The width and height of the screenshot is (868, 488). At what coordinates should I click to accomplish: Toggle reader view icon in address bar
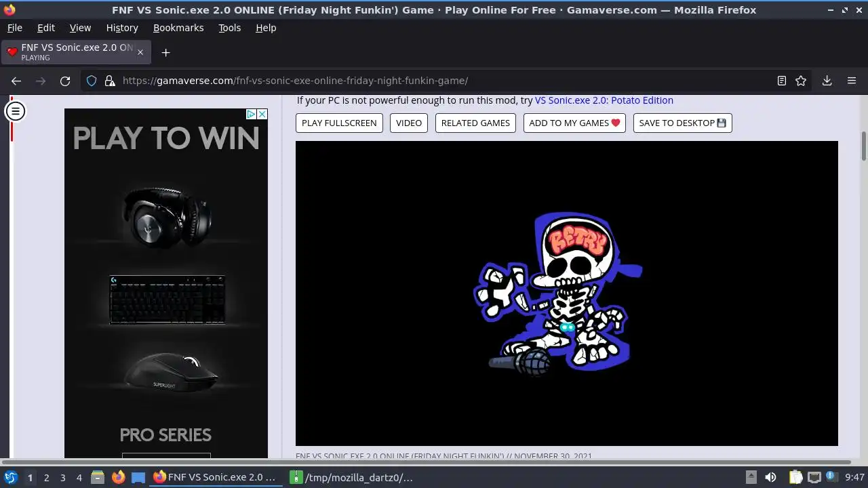[782, 81]
